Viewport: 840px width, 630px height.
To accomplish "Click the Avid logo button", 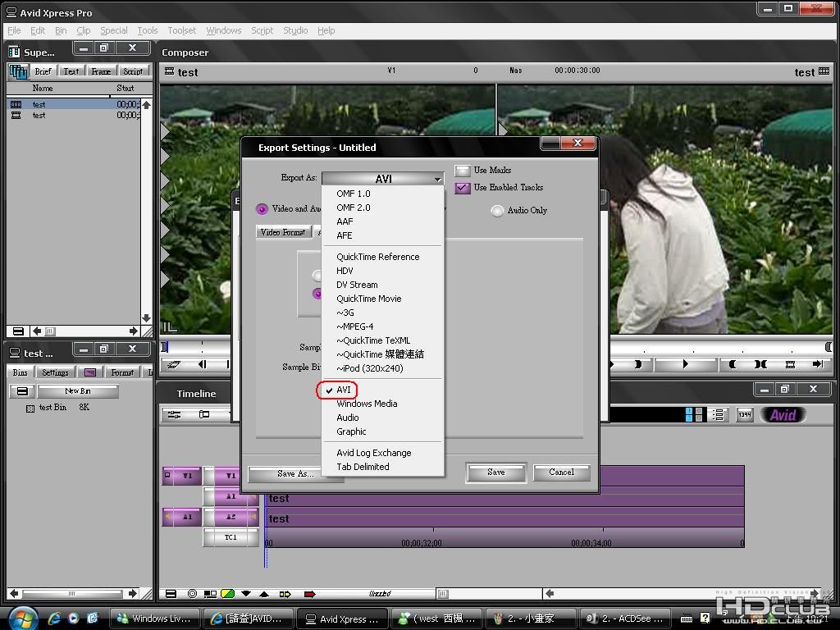I will tap(783, 415).
